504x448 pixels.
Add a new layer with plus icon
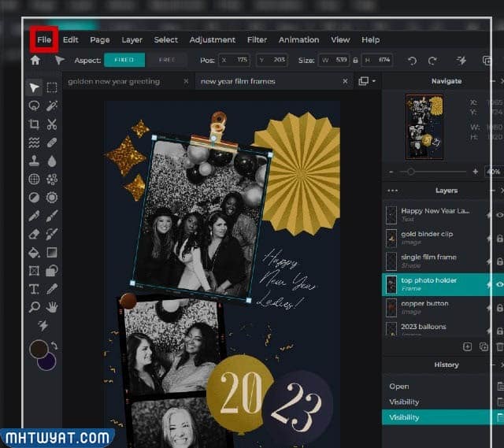click(467, 346)
